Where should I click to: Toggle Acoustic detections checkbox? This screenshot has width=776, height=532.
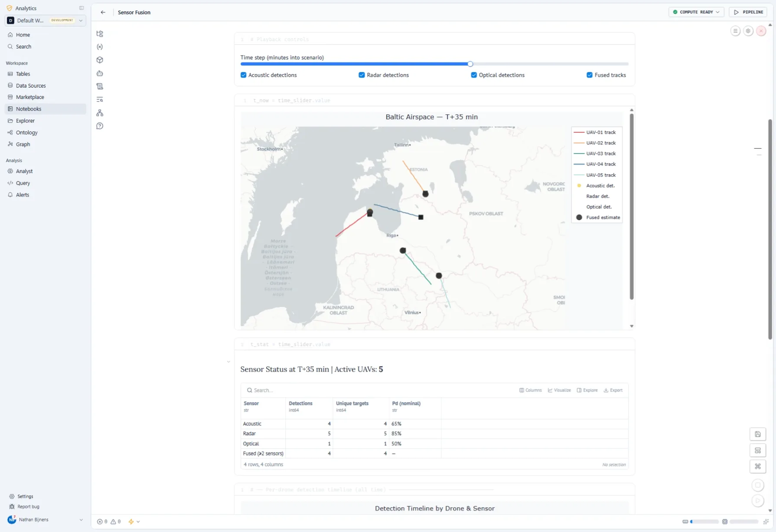pyautogui.click(x=244, y=75)
